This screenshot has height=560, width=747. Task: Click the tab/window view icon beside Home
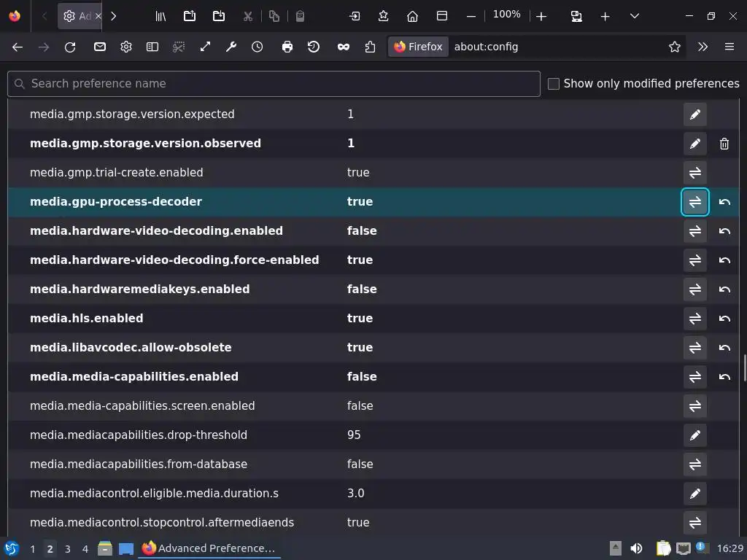tap(441, 16)
